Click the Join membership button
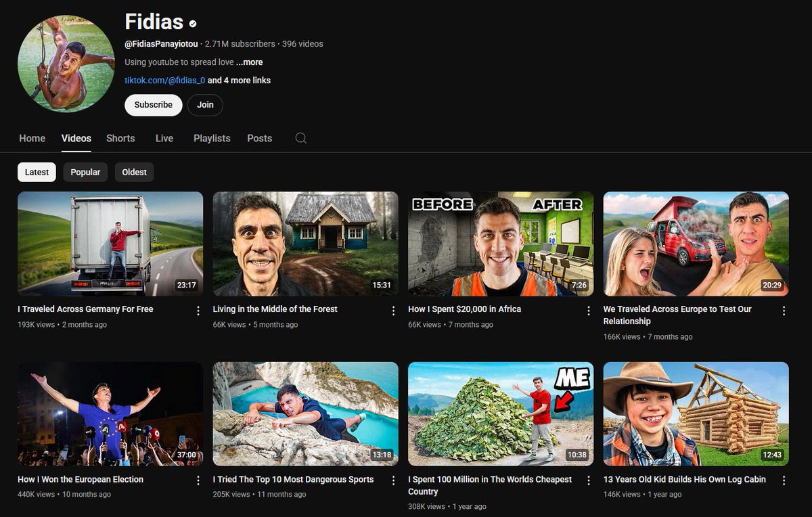 click(205, 105)
